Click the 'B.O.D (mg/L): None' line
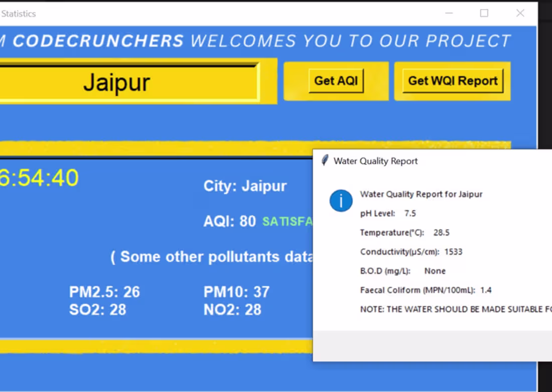The width and height of the screenshot is (552, 392). [x=403, y=271]
